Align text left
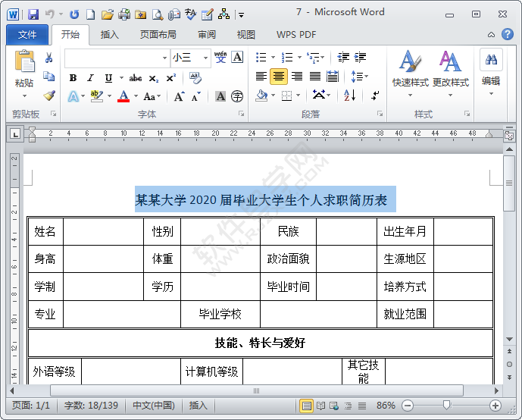 click(x=261, y=77)
